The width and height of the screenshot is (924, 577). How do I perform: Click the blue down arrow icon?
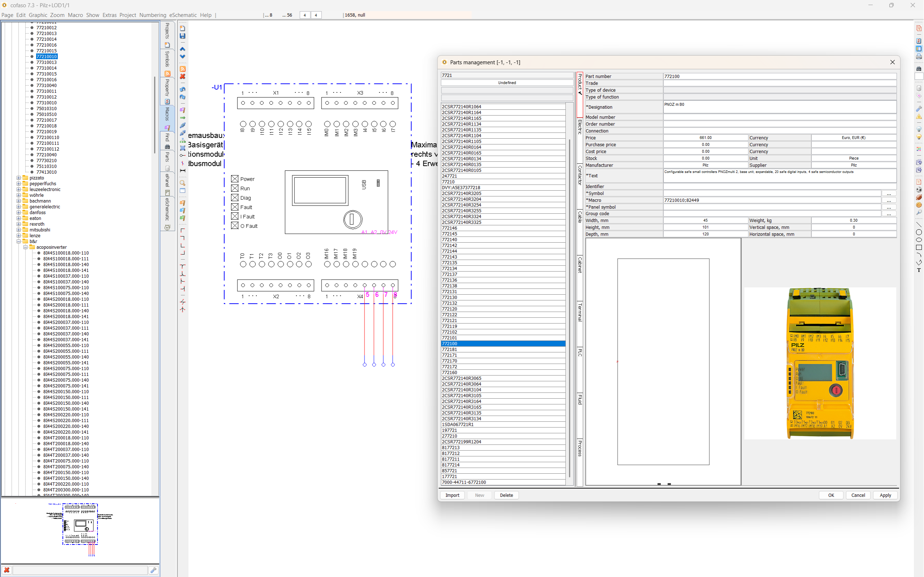click(x=182, y=56)
